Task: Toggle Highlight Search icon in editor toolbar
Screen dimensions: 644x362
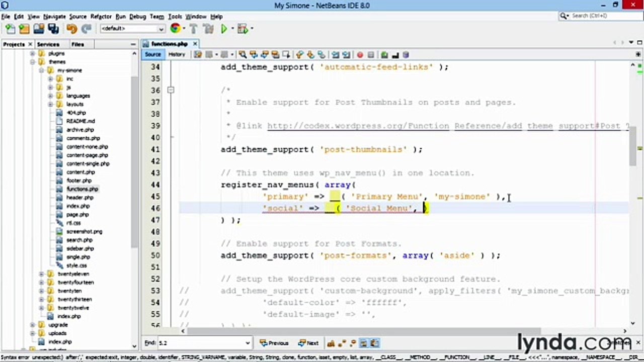Action: click(275, 54)
